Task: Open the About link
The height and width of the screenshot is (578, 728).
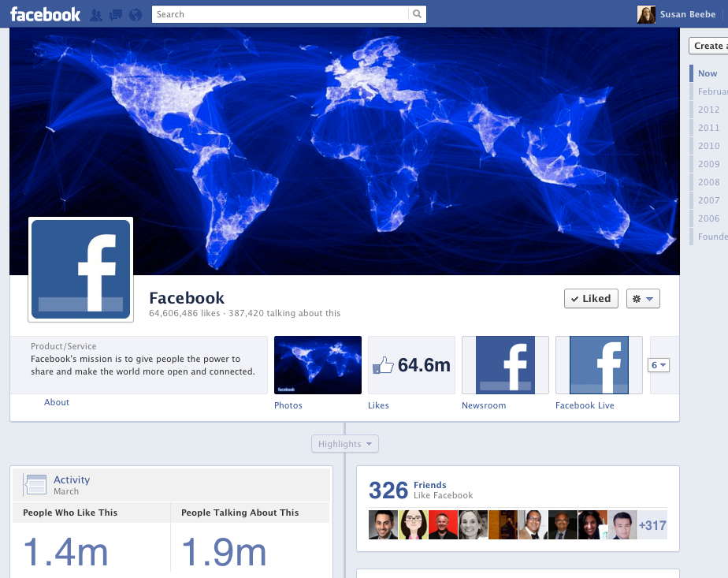Action: pos(57,402)
